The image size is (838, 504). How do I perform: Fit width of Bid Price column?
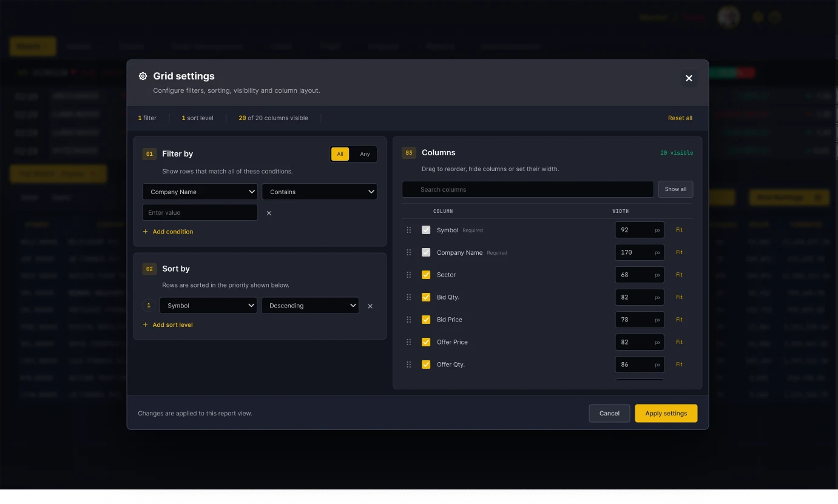tap(680, 320)
